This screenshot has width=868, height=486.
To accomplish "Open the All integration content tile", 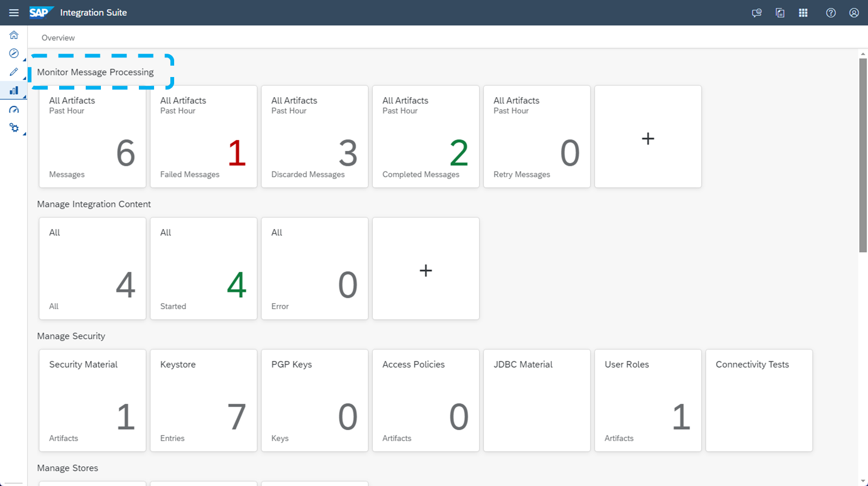I will 93,268.
